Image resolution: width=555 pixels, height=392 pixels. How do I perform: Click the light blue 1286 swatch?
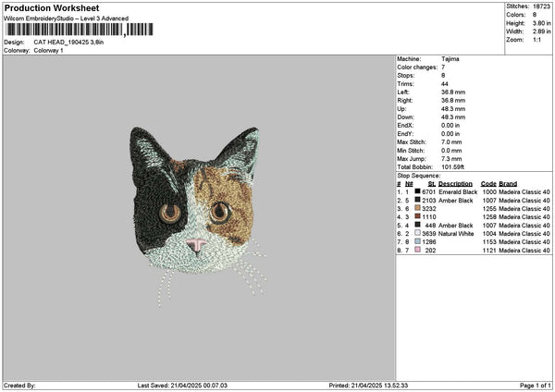(418, 241)
